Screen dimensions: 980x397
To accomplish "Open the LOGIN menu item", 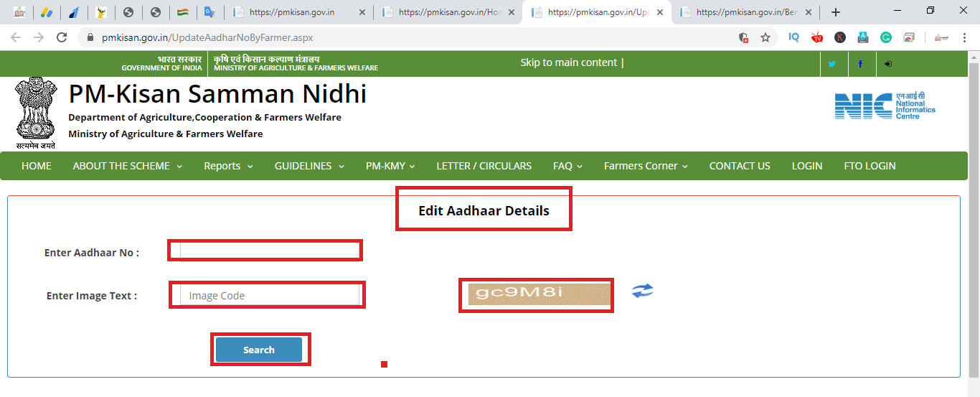I will pos(807,166).
